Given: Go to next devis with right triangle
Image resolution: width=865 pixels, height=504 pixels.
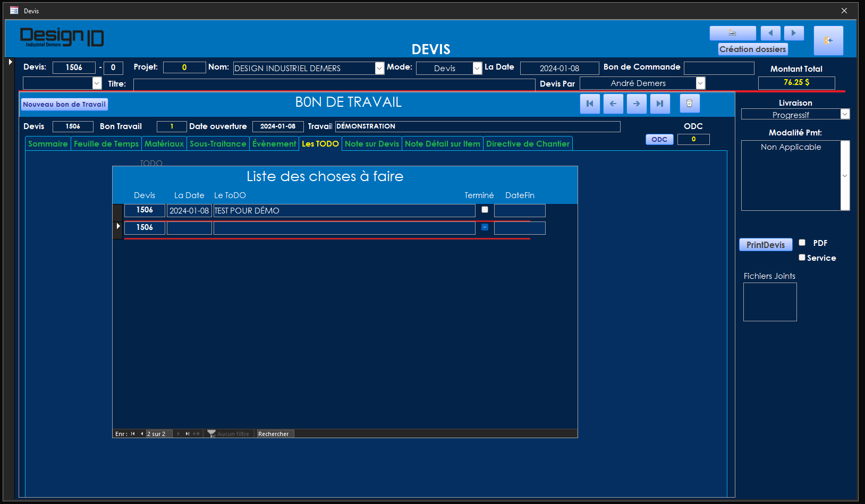Looking at the screenshot, I should [794, 33].
